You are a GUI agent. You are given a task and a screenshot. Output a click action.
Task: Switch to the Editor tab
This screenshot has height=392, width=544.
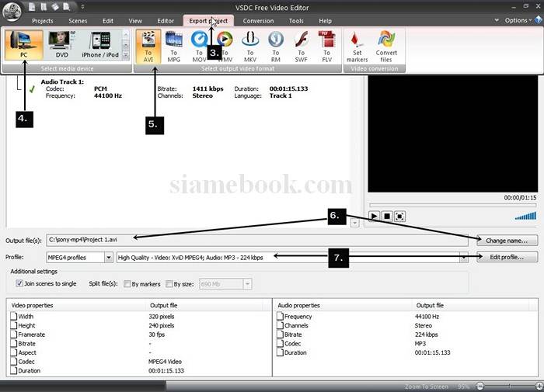click(166, 21)
